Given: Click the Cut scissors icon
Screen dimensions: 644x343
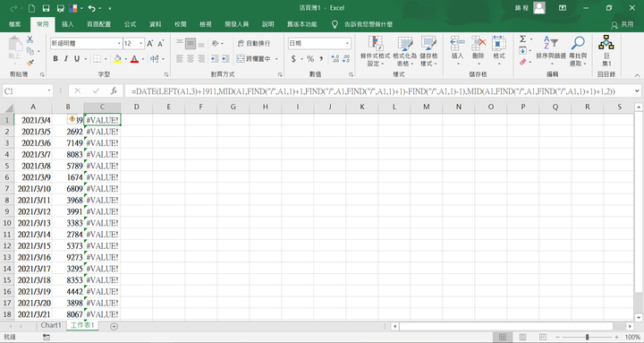Looking at the screenshot, I should coord(30,40).
